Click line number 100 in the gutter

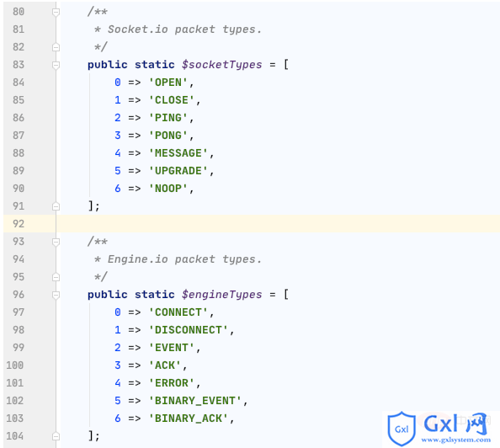pos(15,365)
